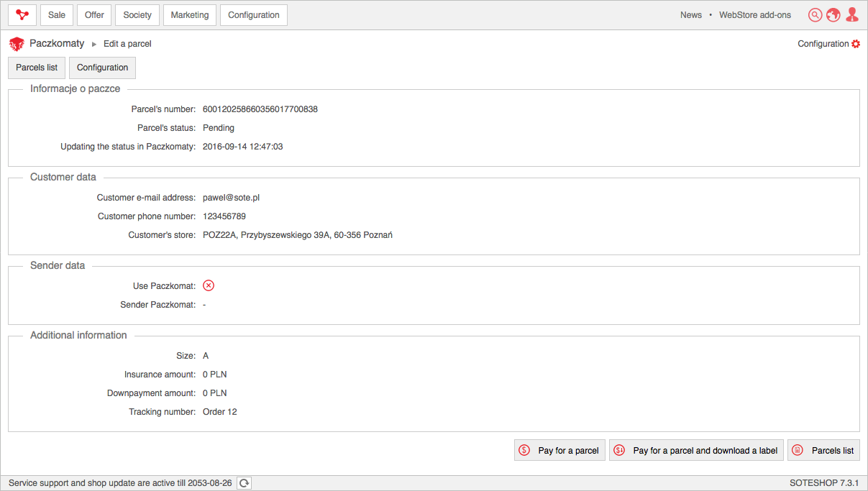Click the Pending status value
This screenshot has width=868, height=491.
tap(219, 128)
